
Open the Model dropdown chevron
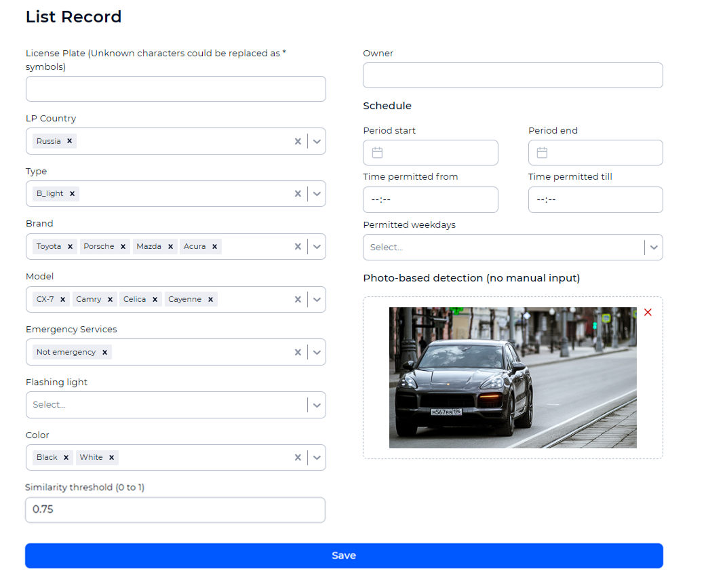pyautogui.click(x=317, y=299)
